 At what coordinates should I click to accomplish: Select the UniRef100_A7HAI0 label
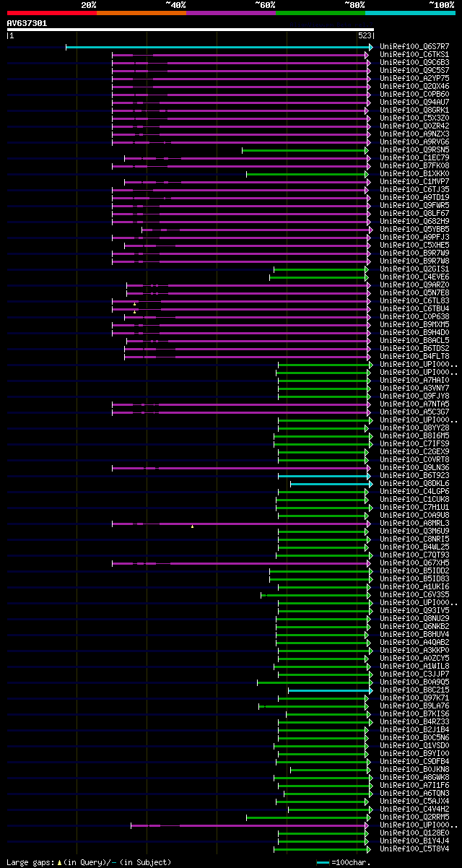[x=414, y=381]
